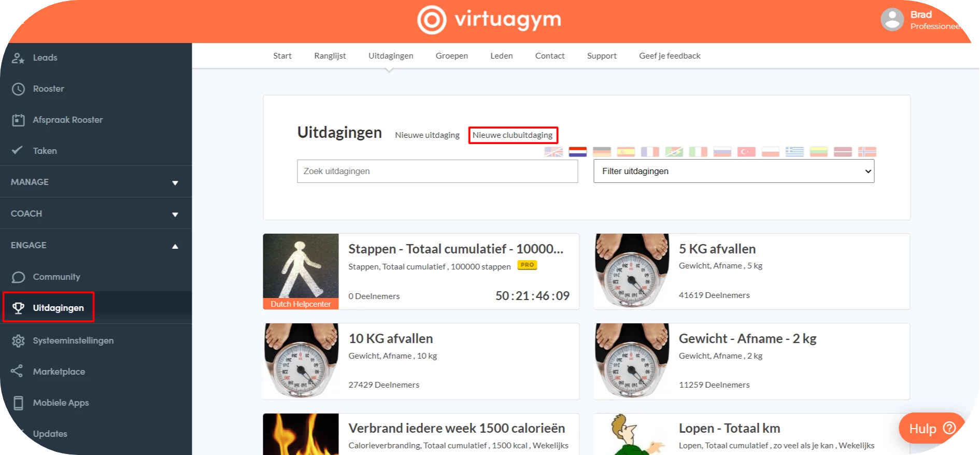Screen dimensions: 980x455
Task: Collapse the ENGAGE sidebar section
Action: [96, 245]
